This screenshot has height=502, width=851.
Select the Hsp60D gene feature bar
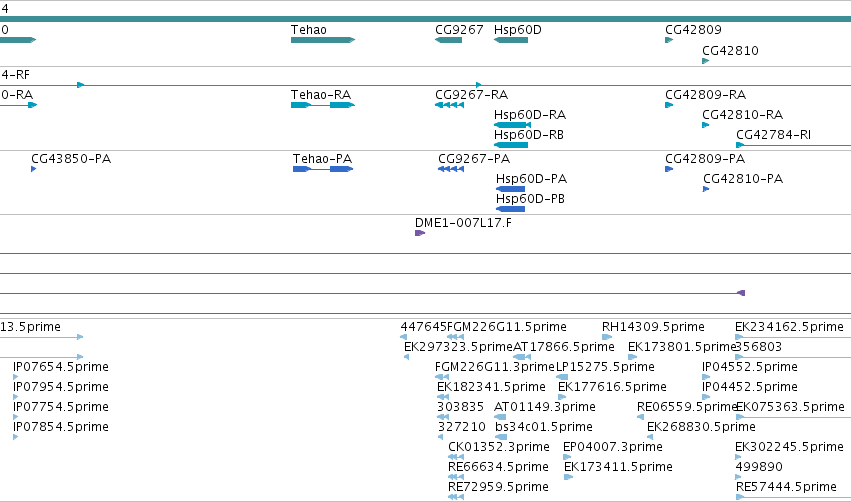[511, 40]
